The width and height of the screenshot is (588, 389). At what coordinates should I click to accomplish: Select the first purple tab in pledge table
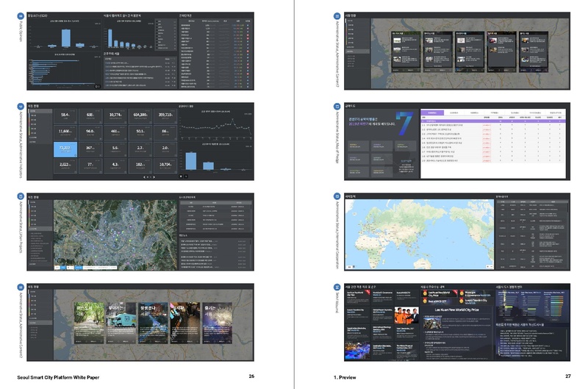pyautogui.click(x=432, y=113)
